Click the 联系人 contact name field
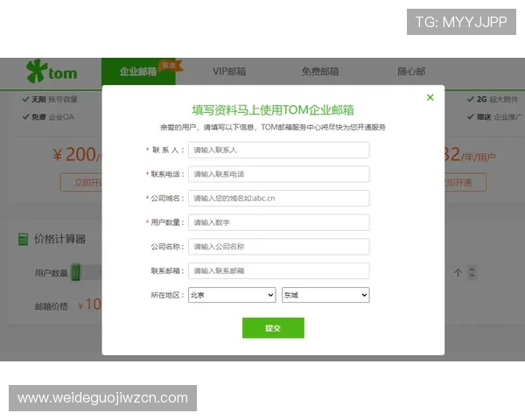The width and height of the screenshot is (525, 420). coord(278,150)
